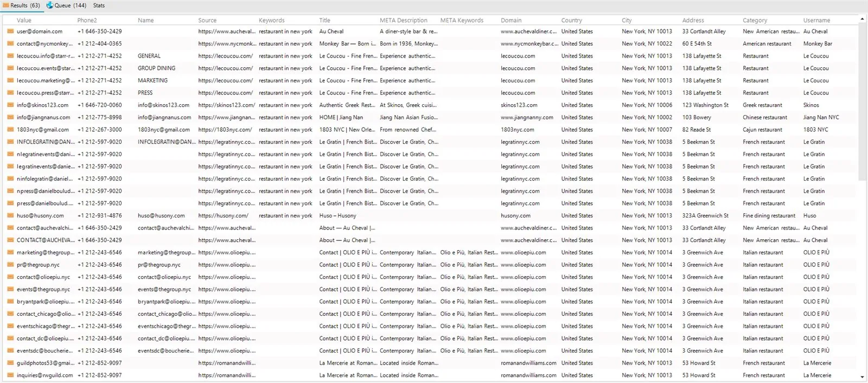The image size is (868, 383).
Task: Select the MARKETING name cell
Action: pos(152,80)
